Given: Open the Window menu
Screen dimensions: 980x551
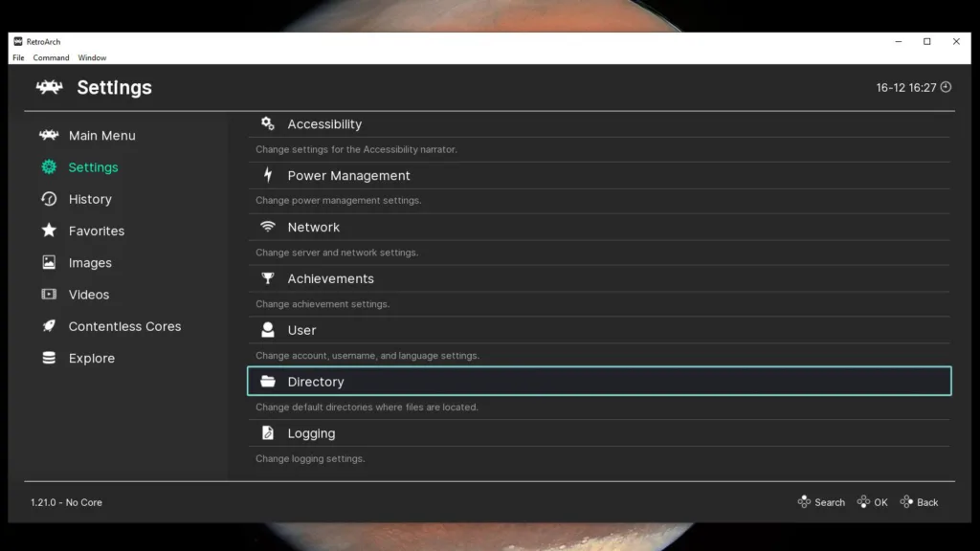Looking at the screenshot, I should click(x=92, y=57).
